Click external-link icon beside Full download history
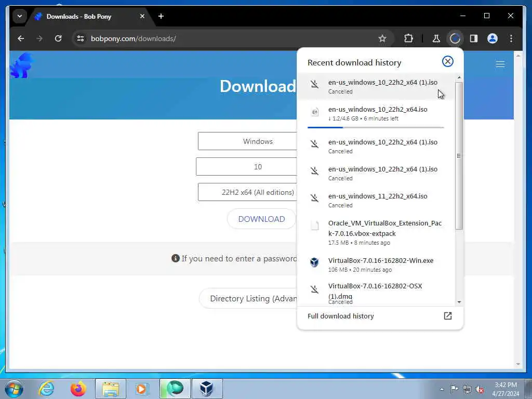The width and height of the screenshot is (532, 399). point(447,316)
